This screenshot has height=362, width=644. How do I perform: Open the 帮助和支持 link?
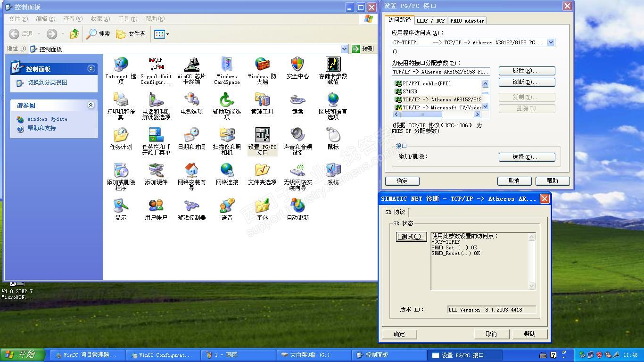click(x=41, y=128)
